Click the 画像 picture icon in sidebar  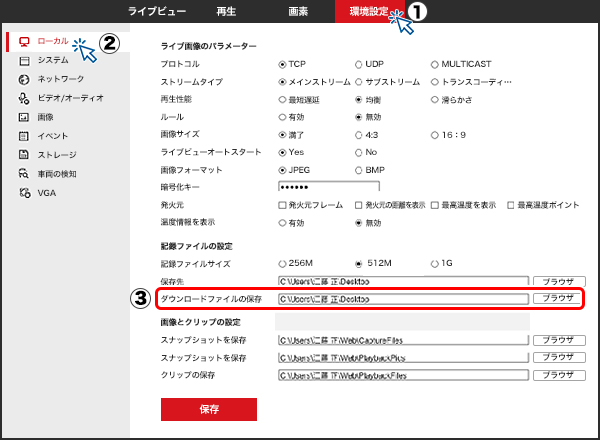(x=24, y=117)
